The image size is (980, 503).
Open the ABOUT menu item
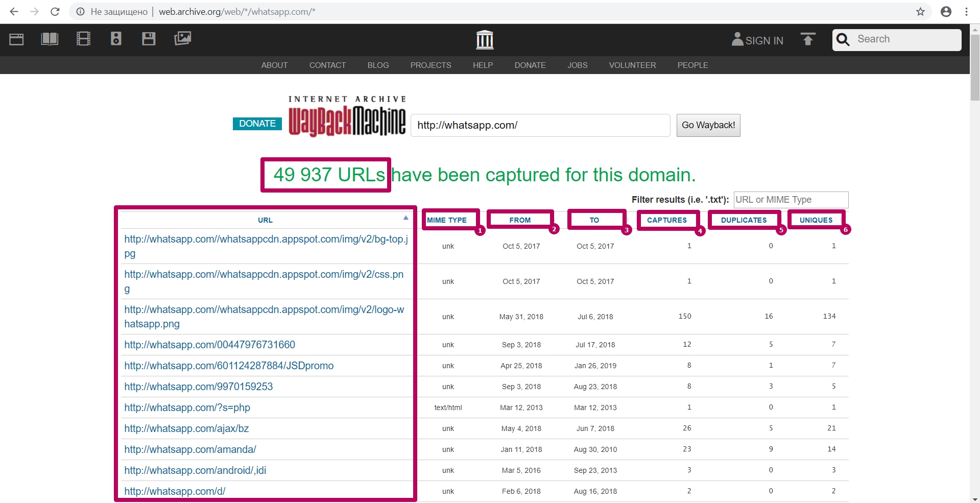(x=274, y=65)
